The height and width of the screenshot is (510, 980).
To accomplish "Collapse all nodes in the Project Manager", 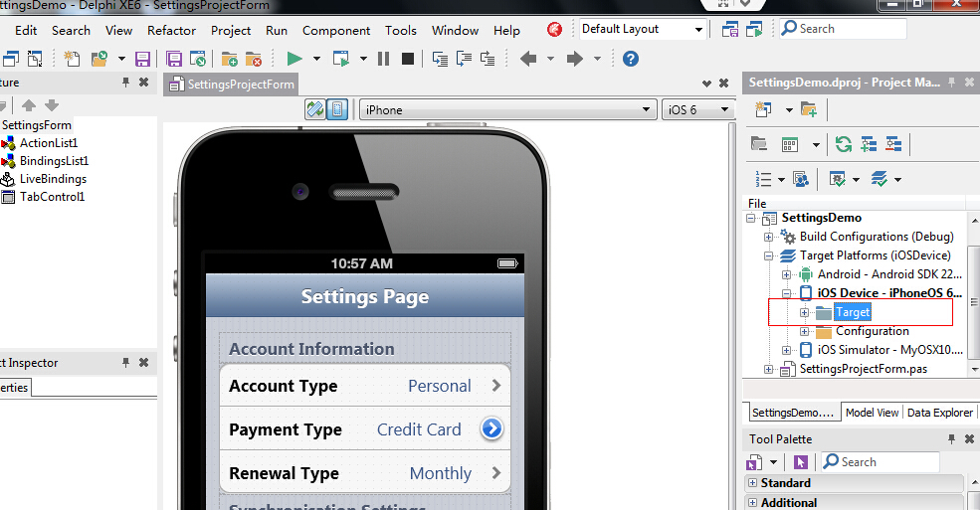I will 893,145.
